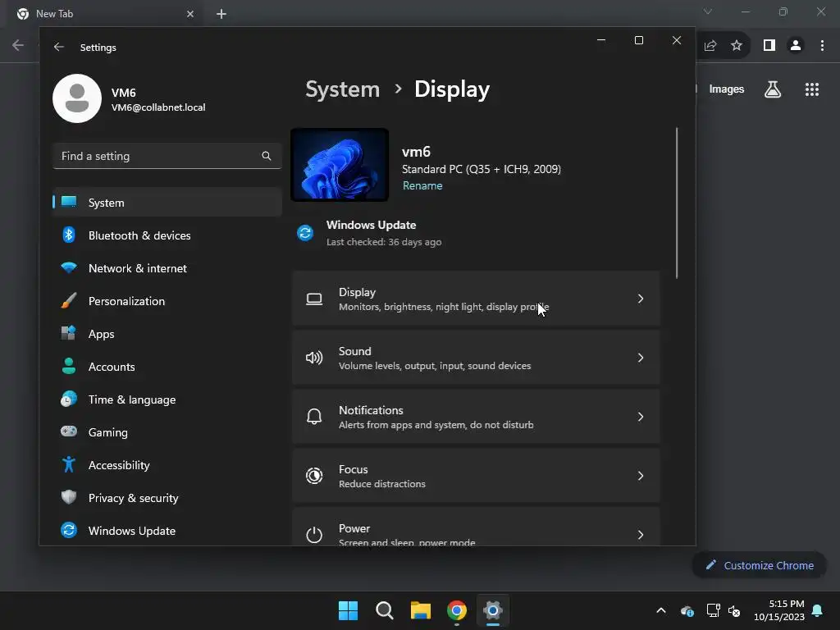Open the Notifications settings row
The width and height of the screenshot is (840, 630).
tap(476, 416)
